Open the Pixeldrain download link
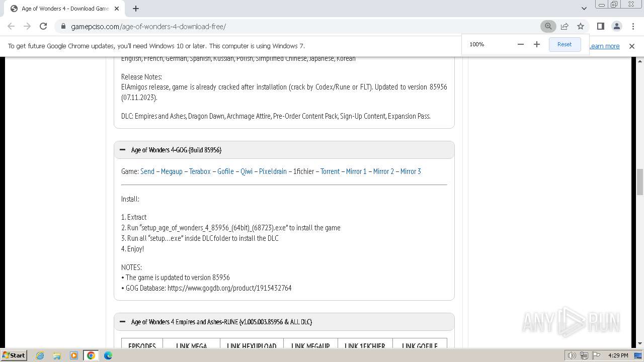Image resolution: width=644 pixels, height=362 pixels. (273, 171)
